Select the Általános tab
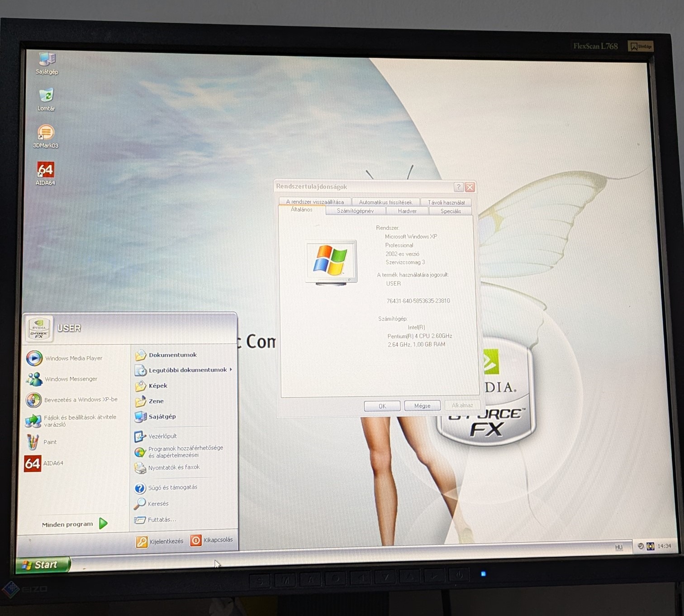 click(302, 210)
